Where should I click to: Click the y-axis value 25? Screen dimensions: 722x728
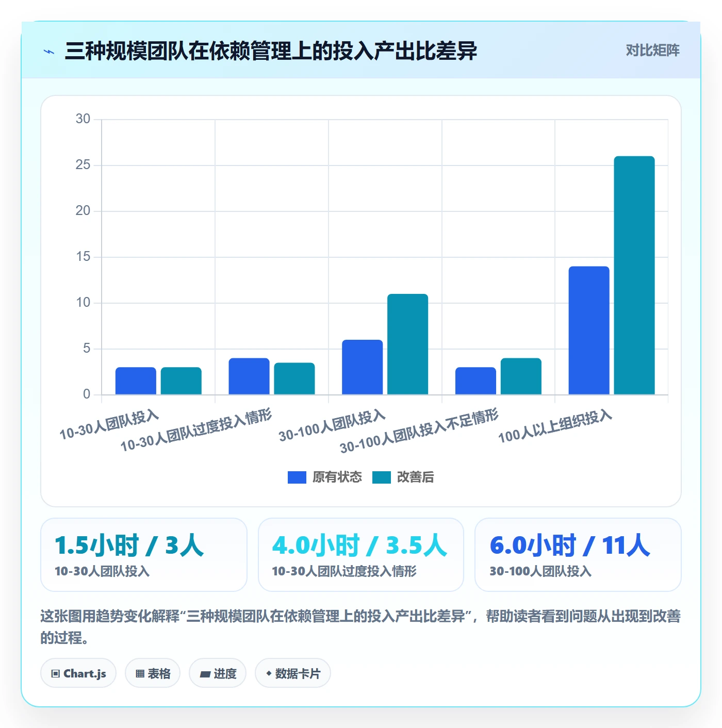coord(83,165)
